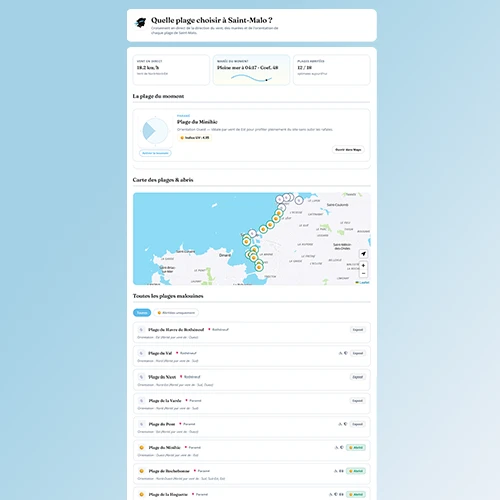Viewport: 500px width, 500px height.
Task: Open the Plage du Val row
Action: [x=252, y=356]
